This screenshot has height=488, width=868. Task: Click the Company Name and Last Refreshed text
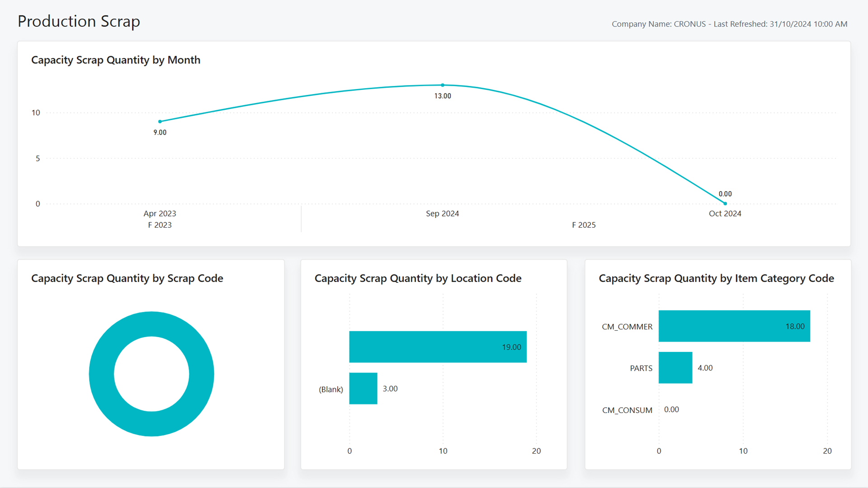point(730,24)
